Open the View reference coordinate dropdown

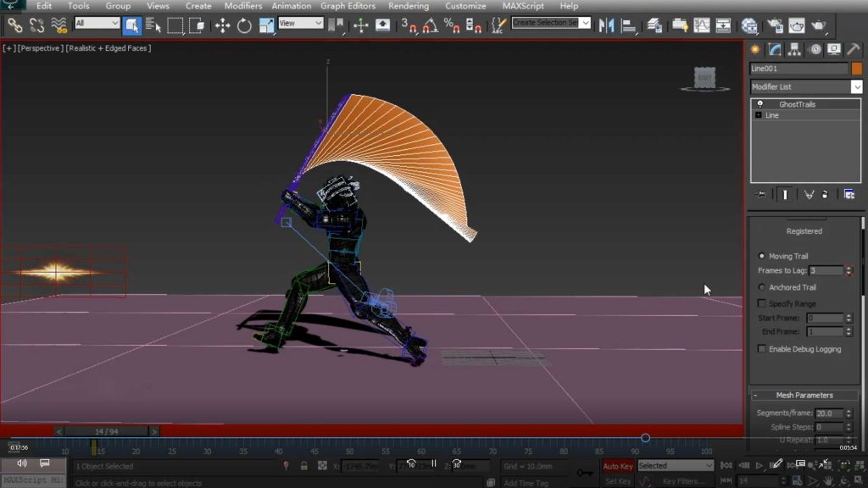tap(300, 24)
